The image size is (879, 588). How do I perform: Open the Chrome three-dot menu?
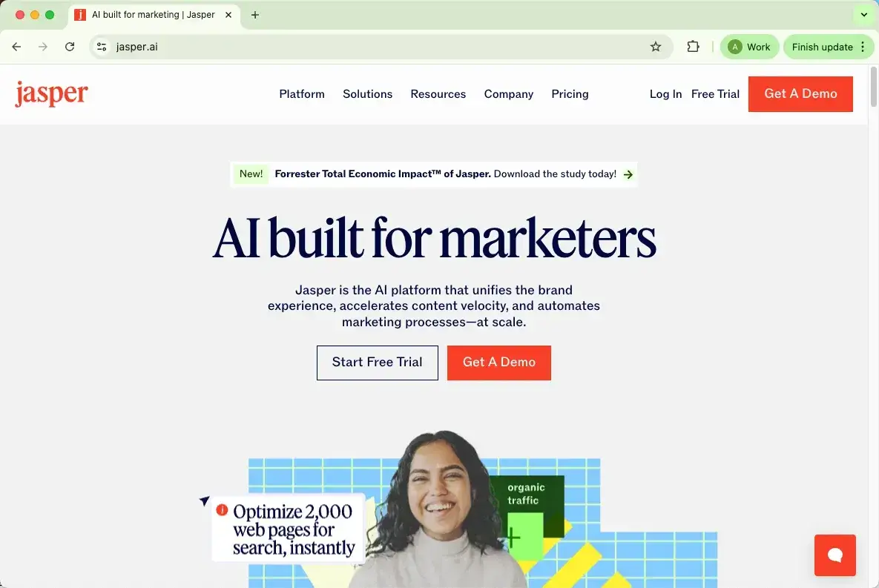[863, 47]
